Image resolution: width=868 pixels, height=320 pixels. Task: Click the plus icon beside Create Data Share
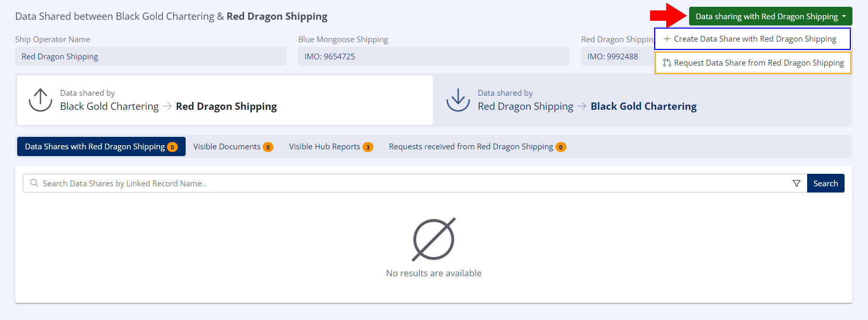click(x=667, y=39)
